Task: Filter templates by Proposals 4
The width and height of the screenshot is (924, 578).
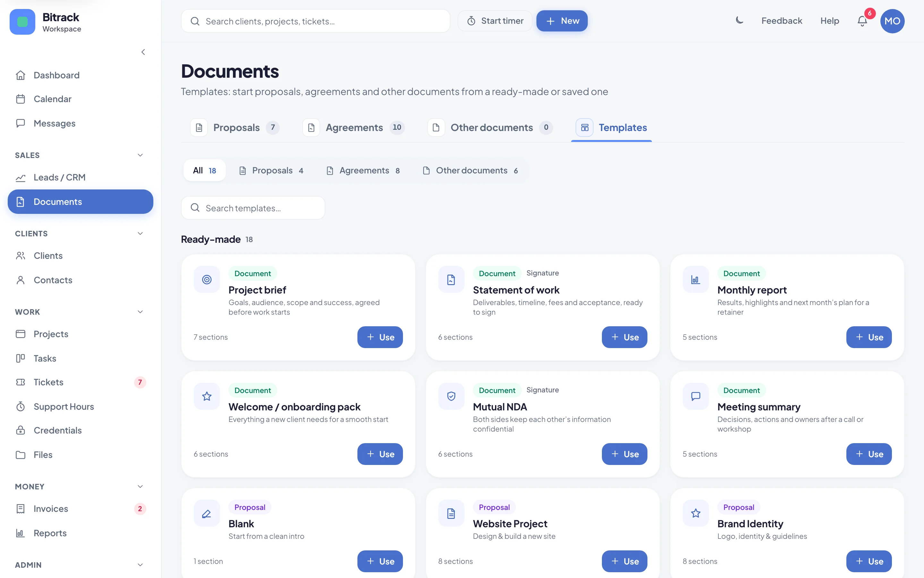Action: (x=271, y=171)
